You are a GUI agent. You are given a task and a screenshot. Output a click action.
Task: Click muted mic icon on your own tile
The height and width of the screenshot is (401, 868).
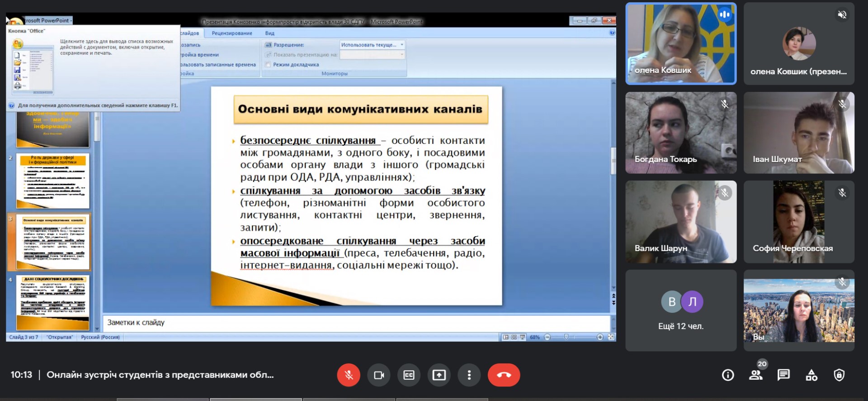[842, 282]
